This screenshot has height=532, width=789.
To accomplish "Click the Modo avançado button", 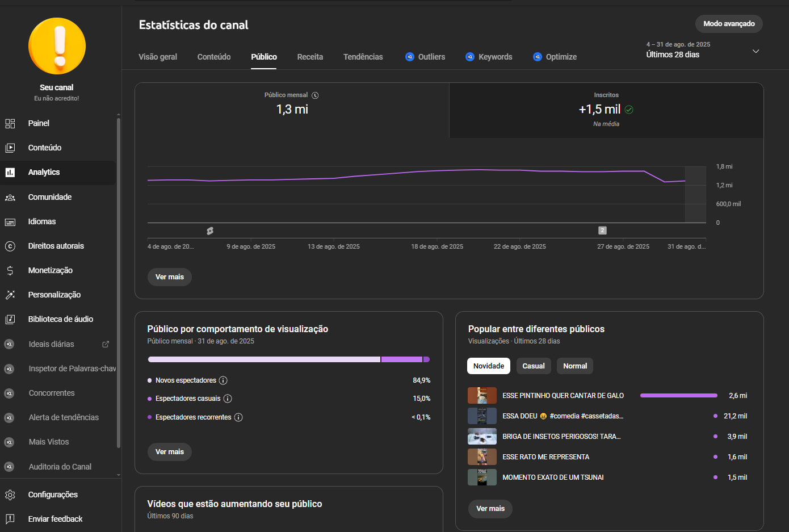I will 728,24.
